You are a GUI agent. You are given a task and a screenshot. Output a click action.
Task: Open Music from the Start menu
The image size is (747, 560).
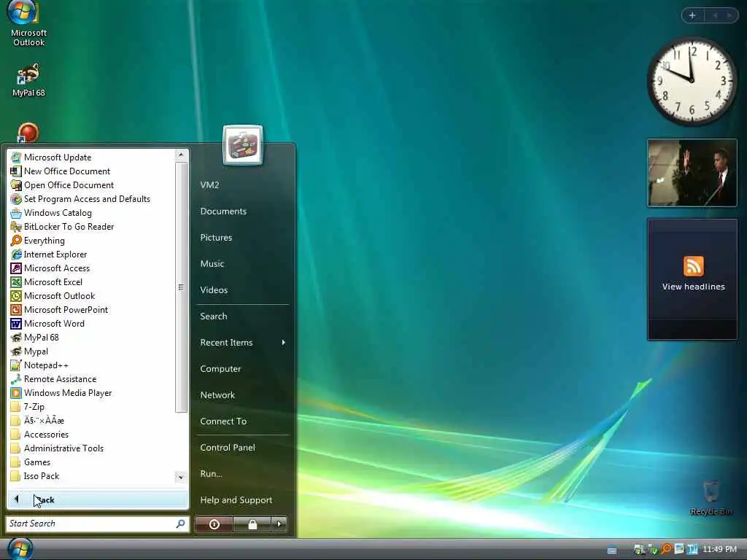pos(212,263)
